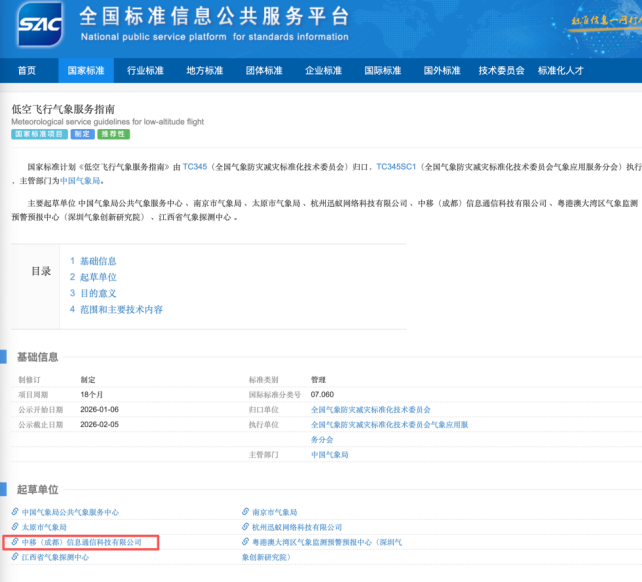
Task: Open the TC345 link in description
Action: click(x=195, y=167)
